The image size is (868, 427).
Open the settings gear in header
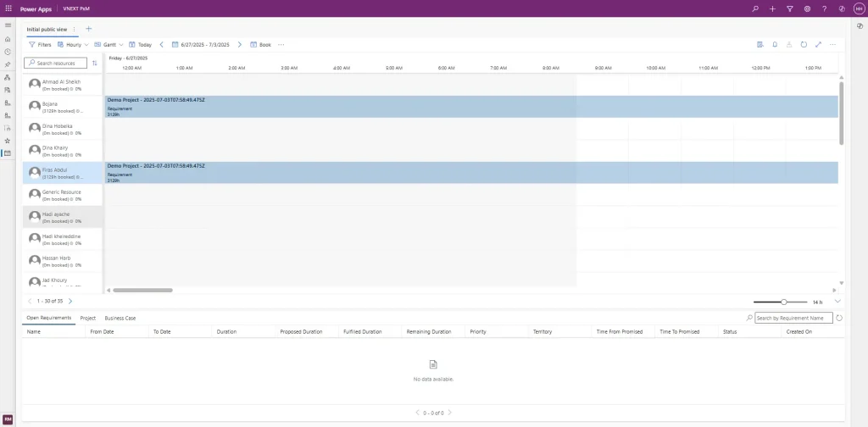(x=807, y=8)
